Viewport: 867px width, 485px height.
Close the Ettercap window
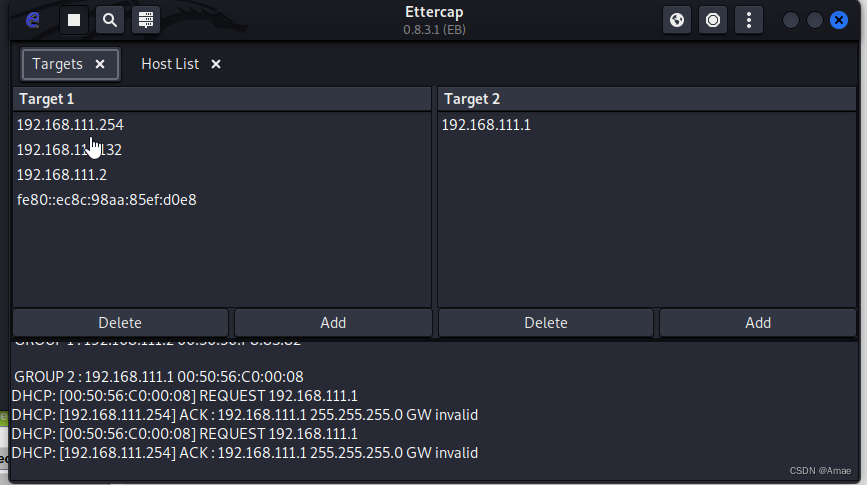point(839,20)
